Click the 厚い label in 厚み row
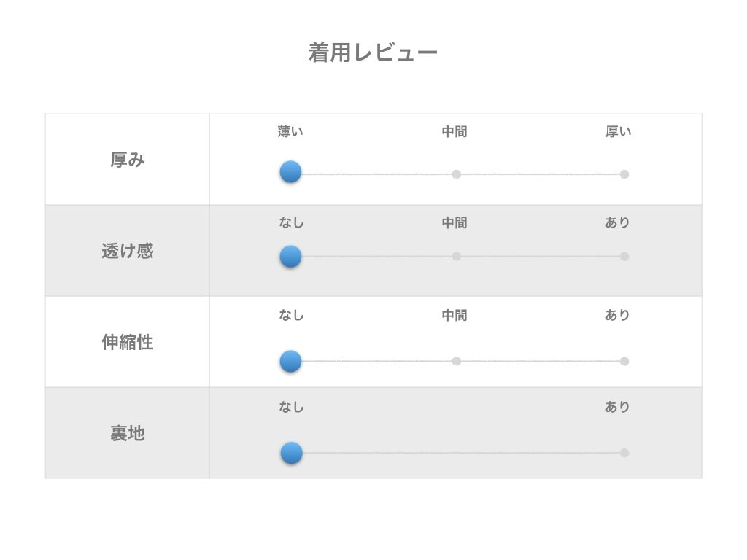Screen dimensions: 747x560 [618, 132]
